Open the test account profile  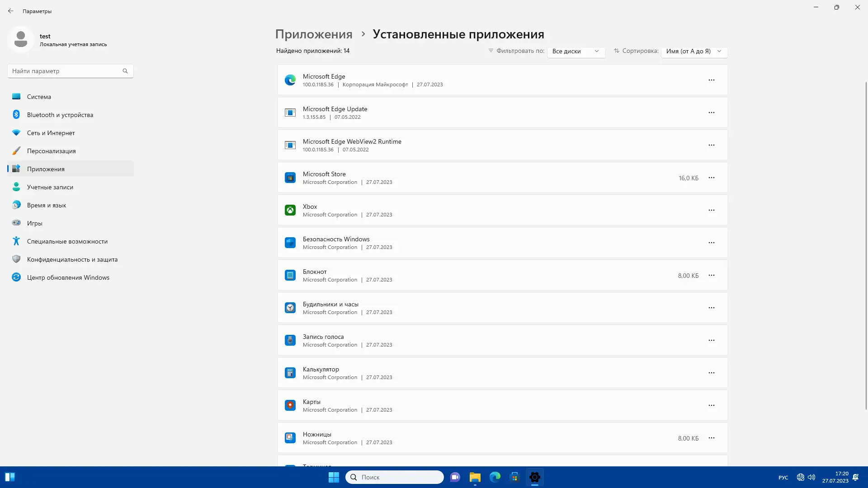59,39
